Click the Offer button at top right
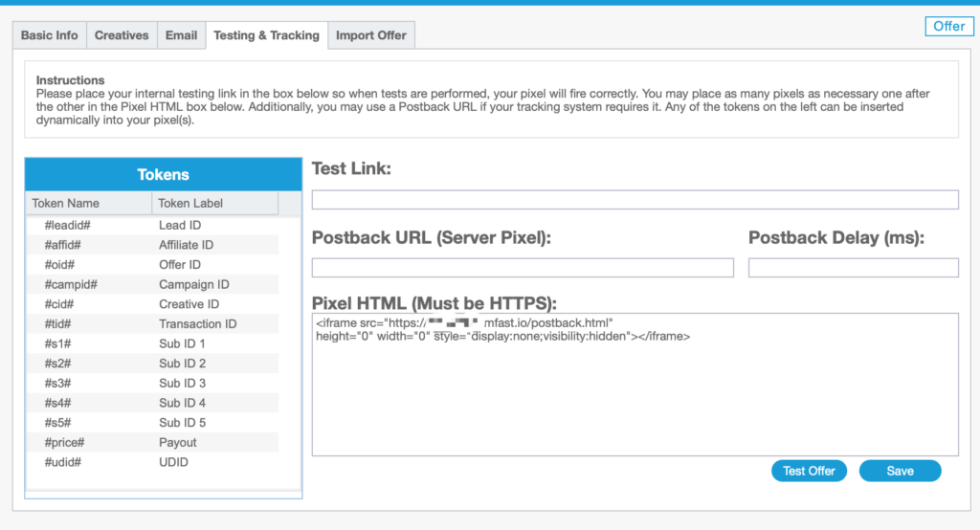 [x=948, y=26]
